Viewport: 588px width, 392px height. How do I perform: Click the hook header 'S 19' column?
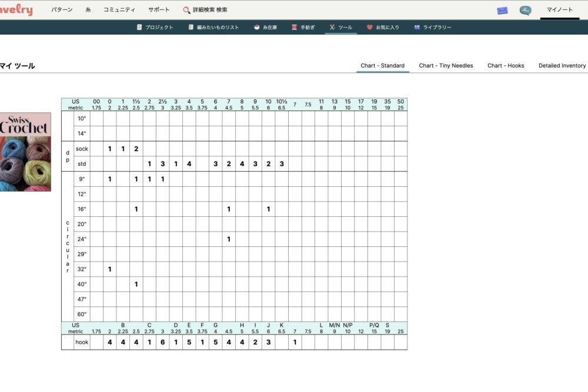point(387,329)
